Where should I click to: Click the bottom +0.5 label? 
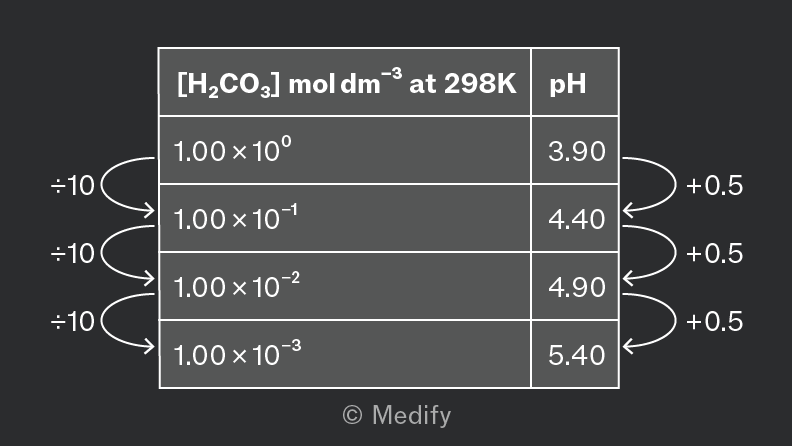715,321
